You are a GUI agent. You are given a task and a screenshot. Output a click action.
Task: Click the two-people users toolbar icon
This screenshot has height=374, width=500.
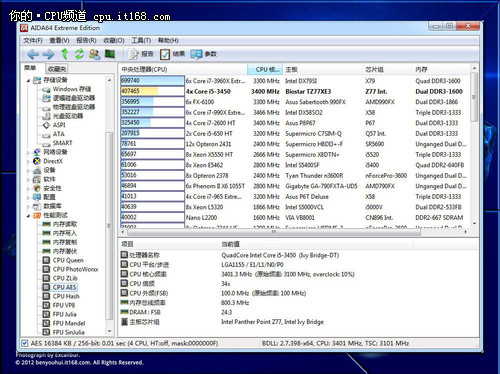pyautogui.click(x=95, y=54)
